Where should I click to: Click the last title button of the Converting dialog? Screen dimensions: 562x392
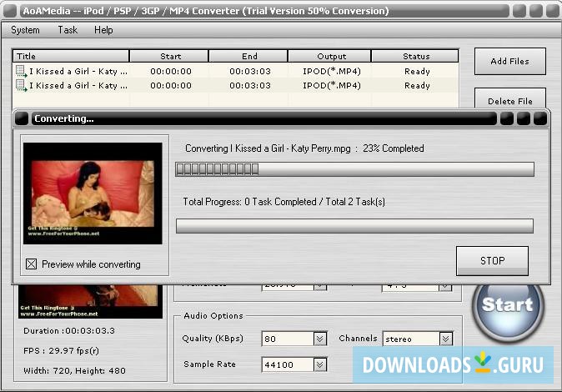[540, 118]
